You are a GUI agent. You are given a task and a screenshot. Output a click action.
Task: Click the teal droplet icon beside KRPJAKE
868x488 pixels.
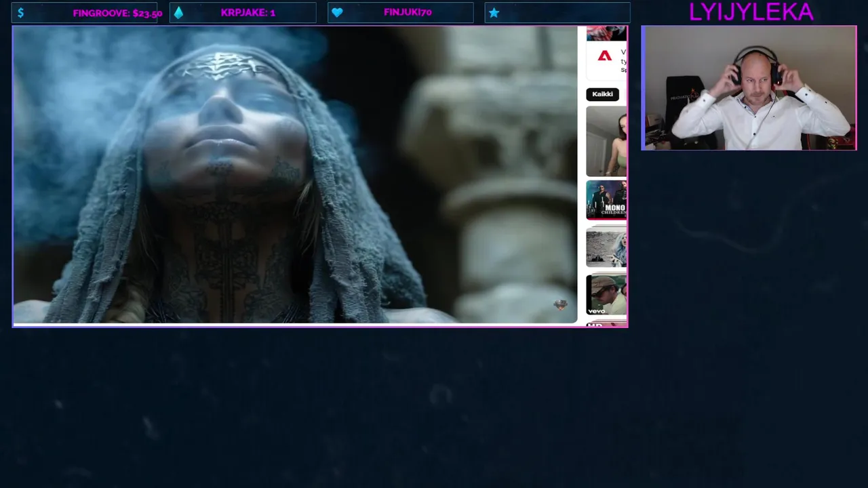coord(178,12)
